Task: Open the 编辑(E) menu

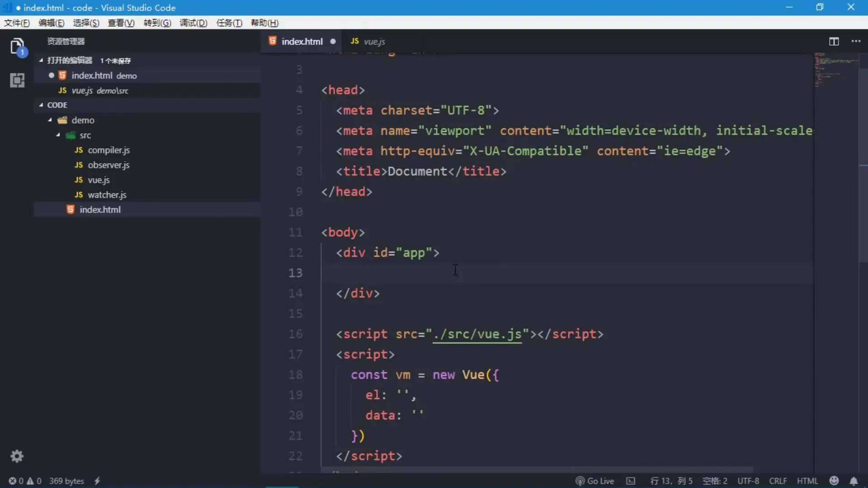Action: [51, 23]
